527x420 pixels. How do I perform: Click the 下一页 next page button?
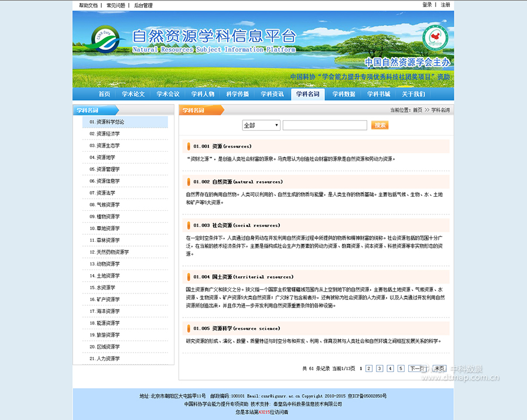click(x=417, y=368)
